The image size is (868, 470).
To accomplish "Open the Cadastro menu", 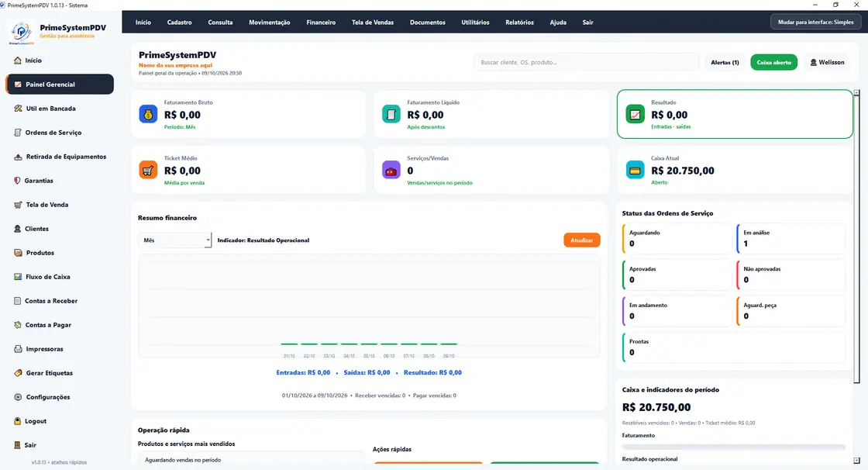I will point(179,22).
